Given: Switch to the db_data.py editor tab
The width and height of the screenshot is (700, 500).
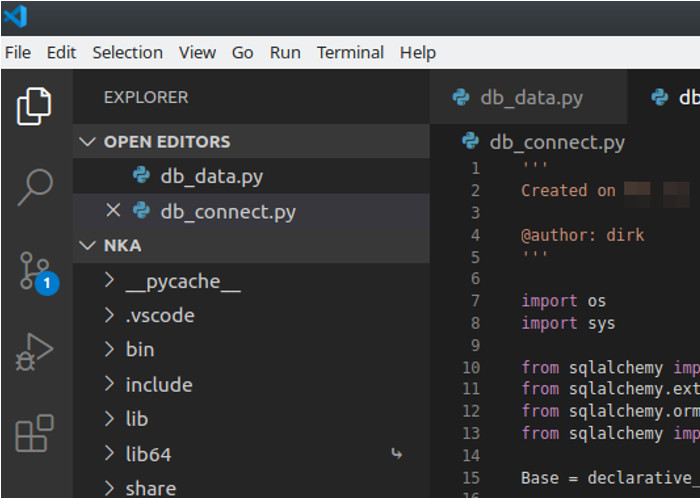Looking at the screenshot, I should (x=530, y=97).
